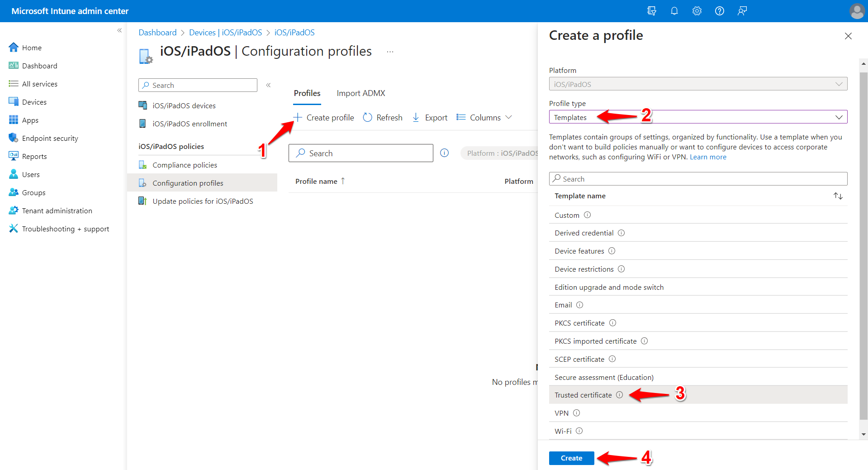Sort templates by Template name arrows
Viewport: 868px width, 470px height.
[x=838, y=196]
